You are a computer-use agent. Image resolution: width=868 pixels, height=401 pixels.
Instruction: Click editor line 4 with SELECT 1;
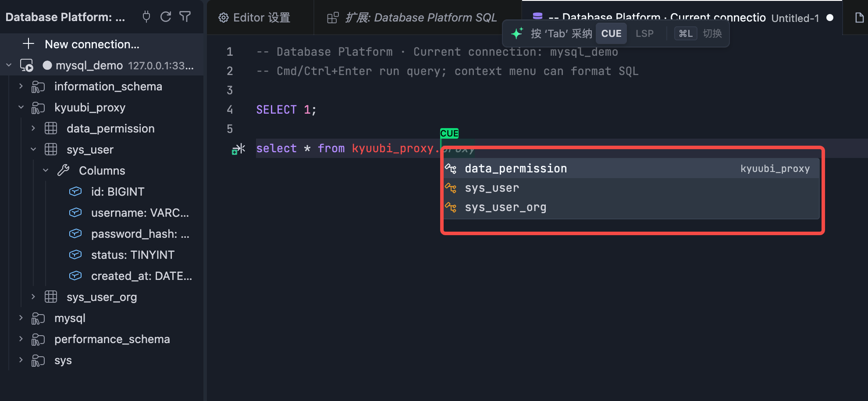[x=286, y=110]
